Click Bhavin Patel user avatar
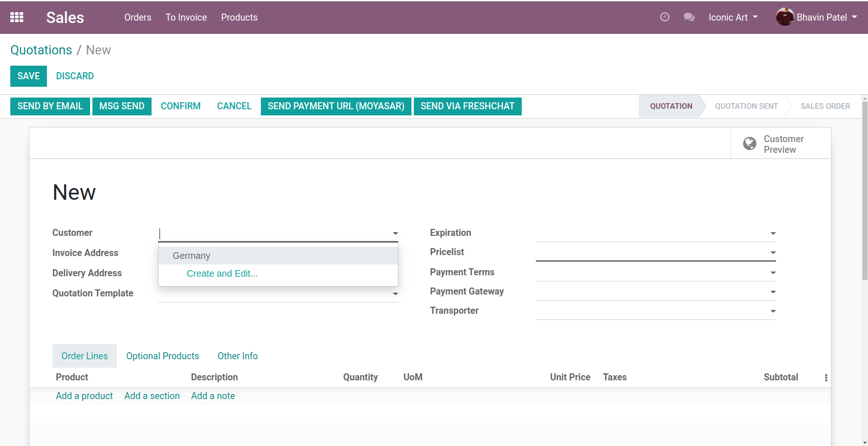The height and width of the screenshot is (446, 868). (785, 17)
